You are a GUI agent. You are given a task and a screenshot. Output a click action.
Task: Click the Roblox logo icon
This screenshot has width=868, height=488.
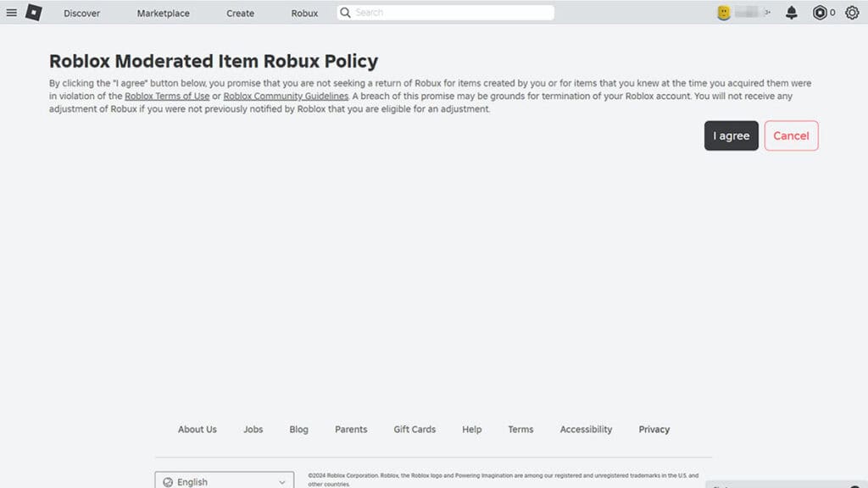[x=33, y=12]
